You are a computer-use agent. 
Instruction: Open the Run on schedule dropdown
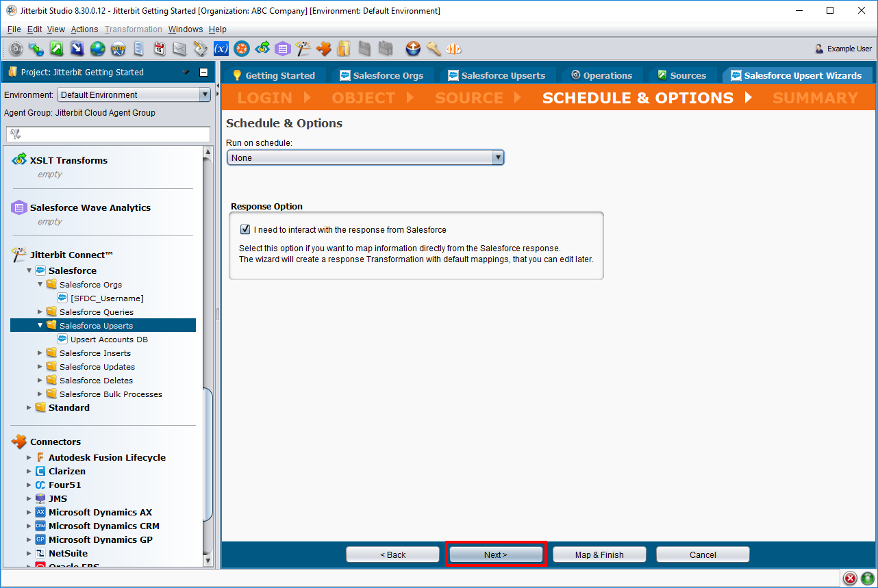[x=366, y=158]
